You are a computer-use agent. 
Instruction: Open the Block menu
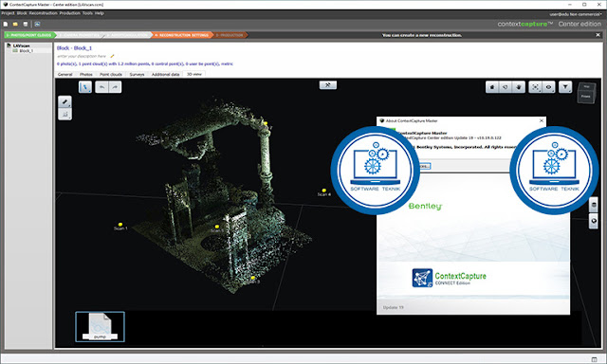22,13
